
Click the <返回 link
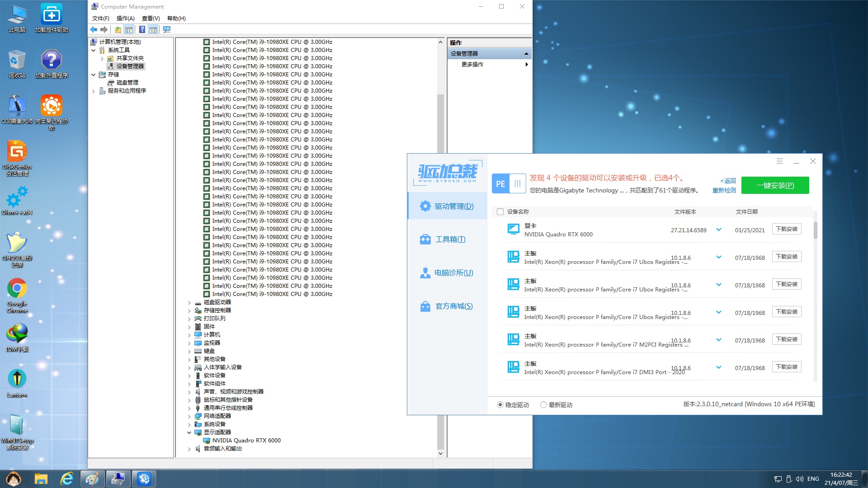728,181
